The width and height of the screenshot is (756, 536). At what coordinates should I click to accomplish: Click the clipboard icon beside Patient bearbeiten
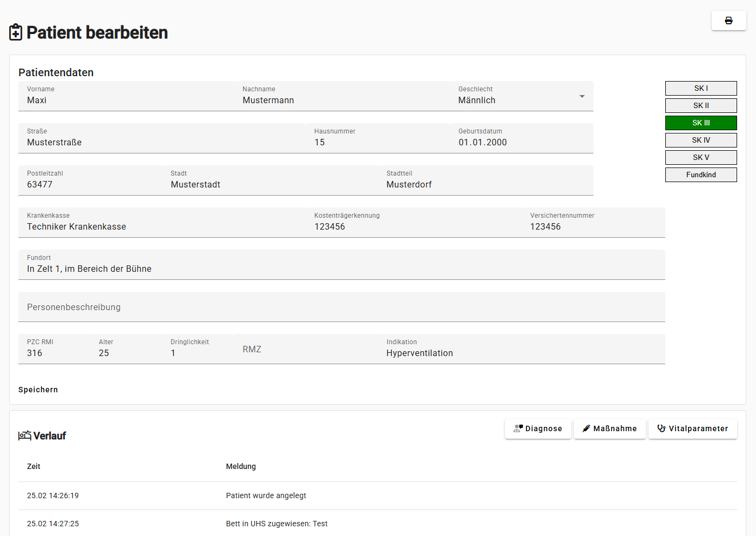pyautogui.click(x=16, y=32)
